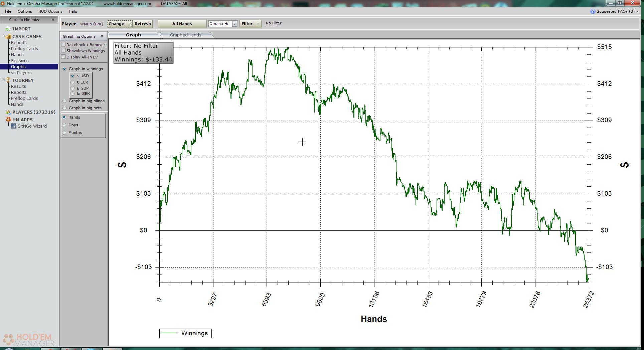Click the Refresh button
The height and width of the screenshot is (350, 644).
143,24
